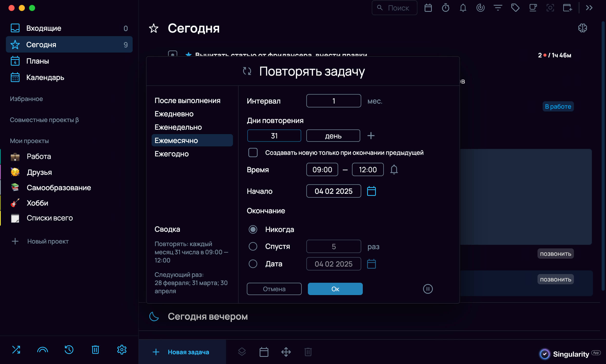Click the Отмена button

coord(274,289)
